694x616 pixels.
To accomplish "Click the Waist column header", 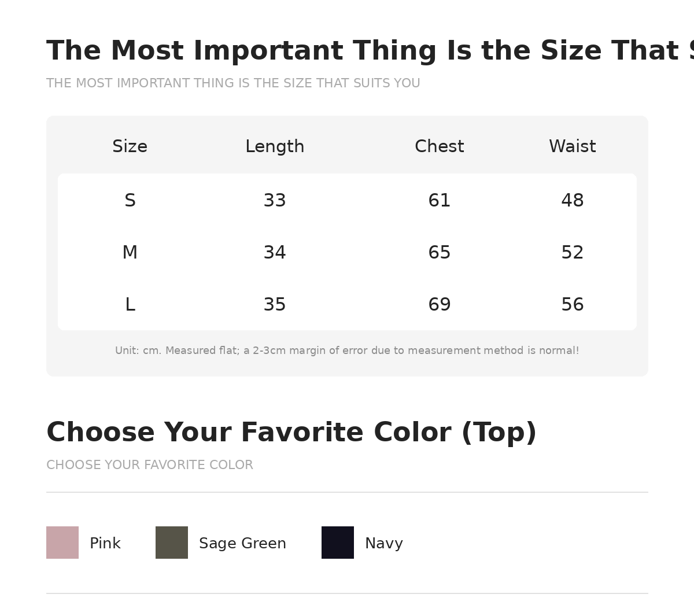I will [x=573, y=147].
